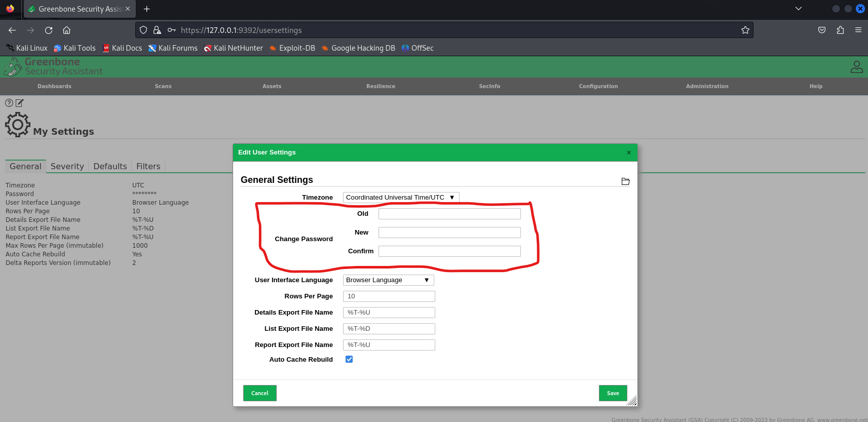This screenshot has width=868, height=422.
Task: Click the Details Export File Name field
Action: pyautogui.click(x=389, y=313)
